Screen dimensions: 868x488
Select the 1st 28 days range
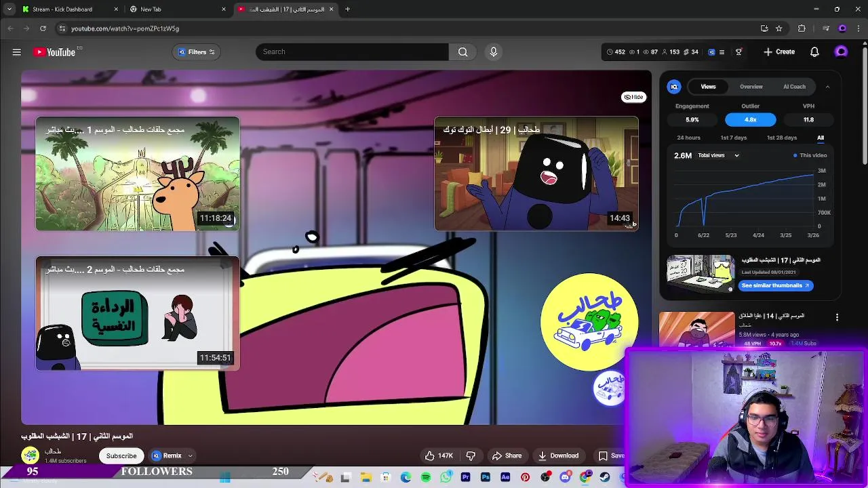point(781,138)
